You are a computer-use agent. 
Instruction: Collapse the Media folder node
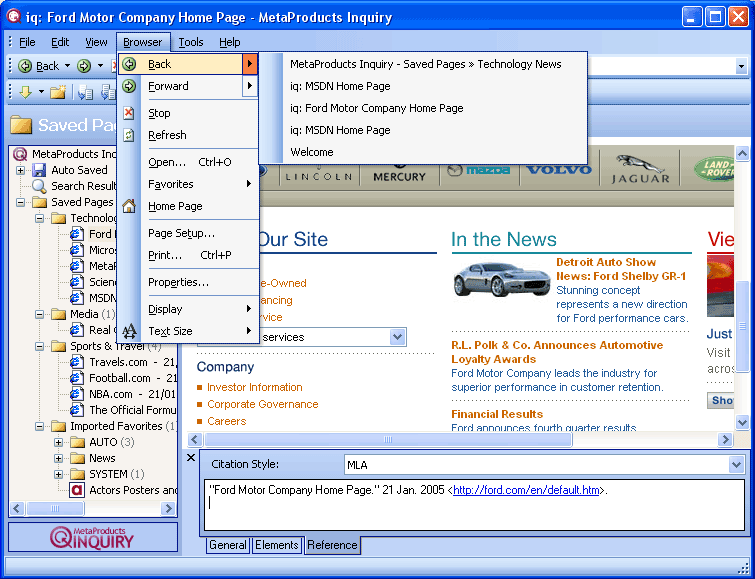coord(39,315)
